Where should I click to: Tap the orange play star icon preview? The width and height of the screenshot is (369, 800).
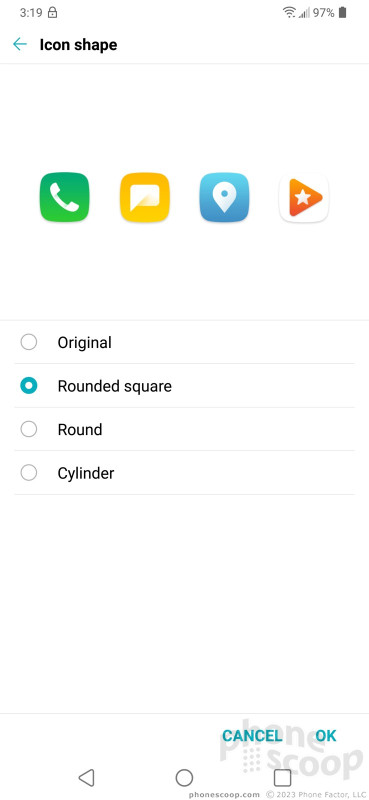click(304, 197)
